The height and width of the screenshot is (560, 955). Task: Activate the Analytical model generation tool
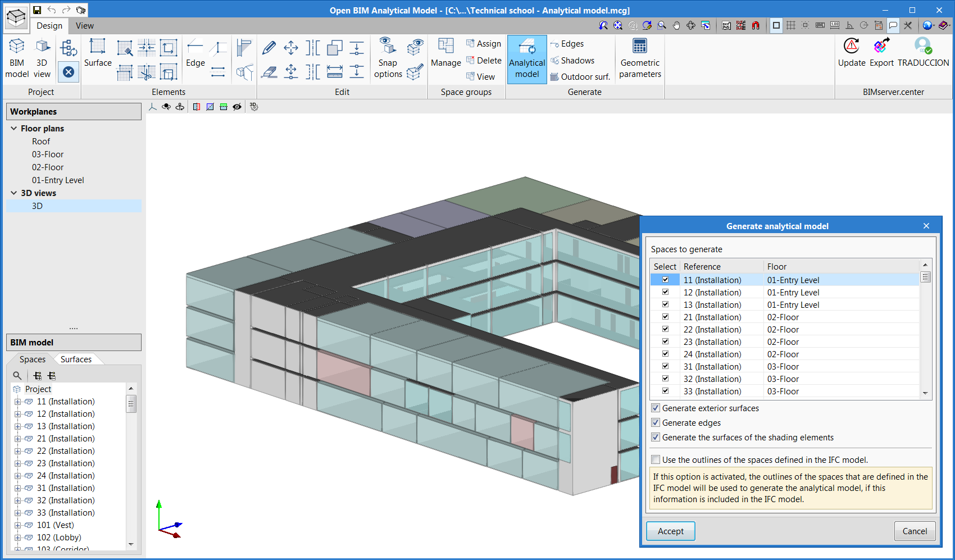526,58
